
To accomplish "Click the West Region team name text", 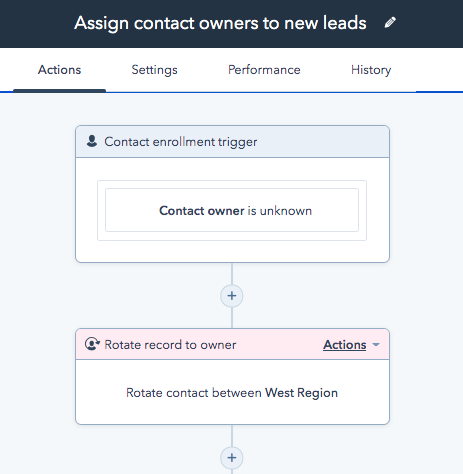I will (x=301, y=393).
